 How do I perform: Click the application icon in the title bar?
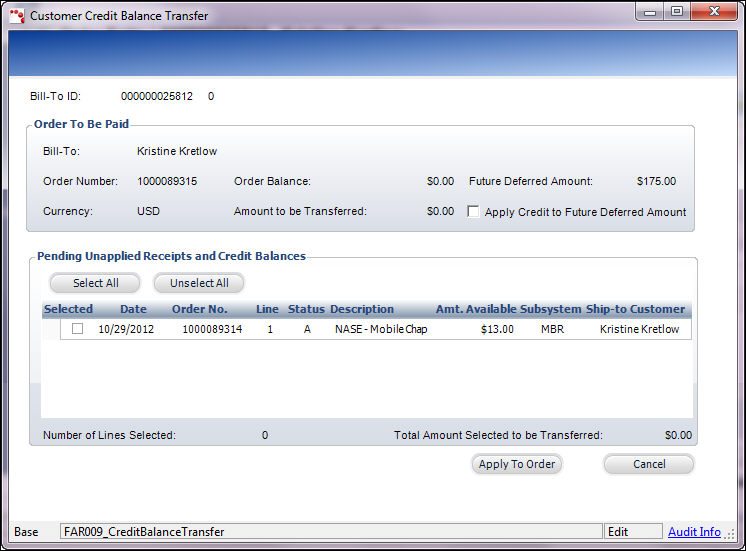click(x=17, y=16)
